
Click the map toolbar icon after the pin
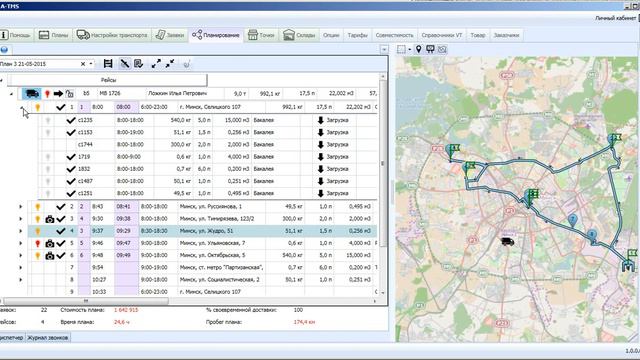pyautogui.click(x=430, y=49)
